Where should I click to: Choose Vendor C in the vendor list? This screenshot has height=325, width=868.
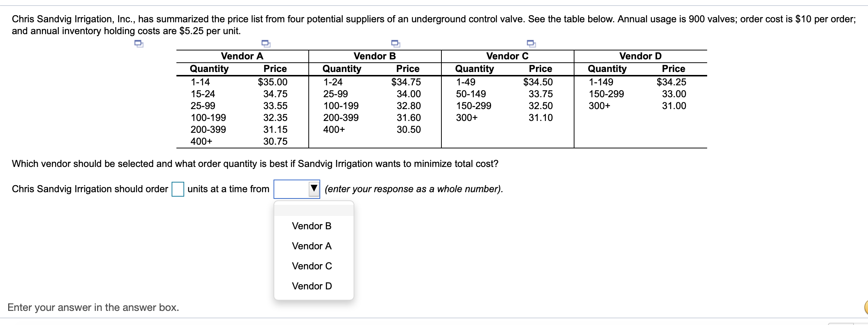(312, 266)
